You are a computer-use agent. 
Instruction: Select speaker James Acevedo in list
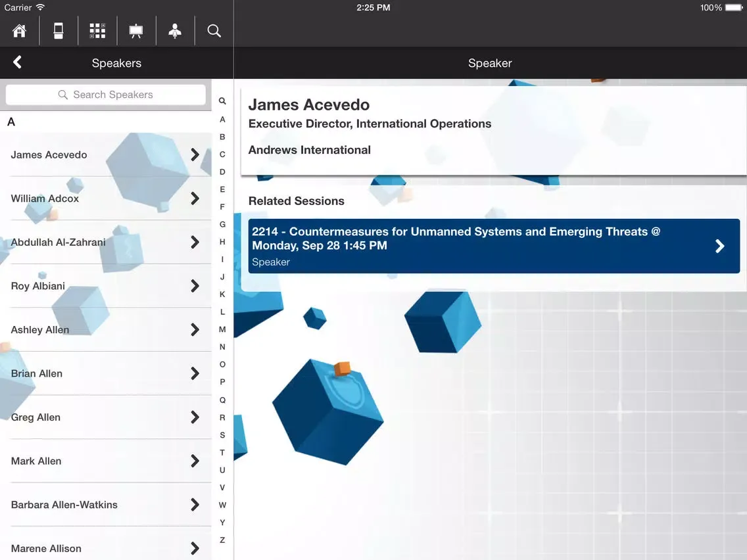(106, 154)
